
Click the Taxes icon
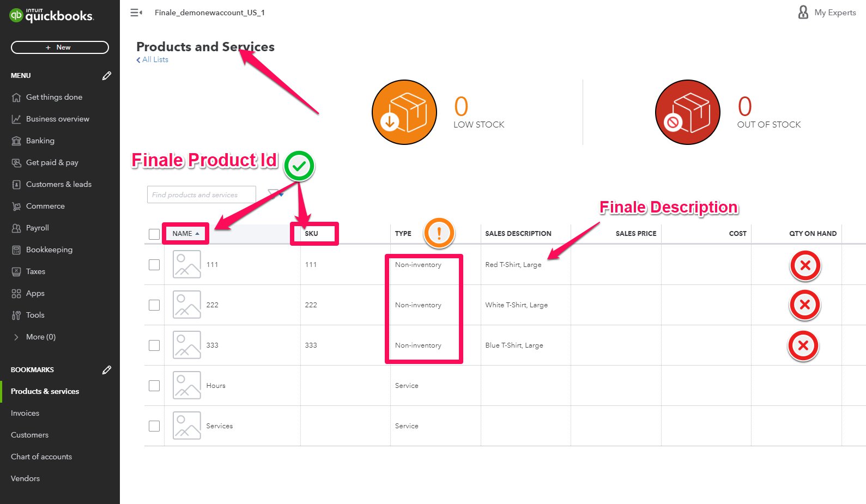(16, 272)
